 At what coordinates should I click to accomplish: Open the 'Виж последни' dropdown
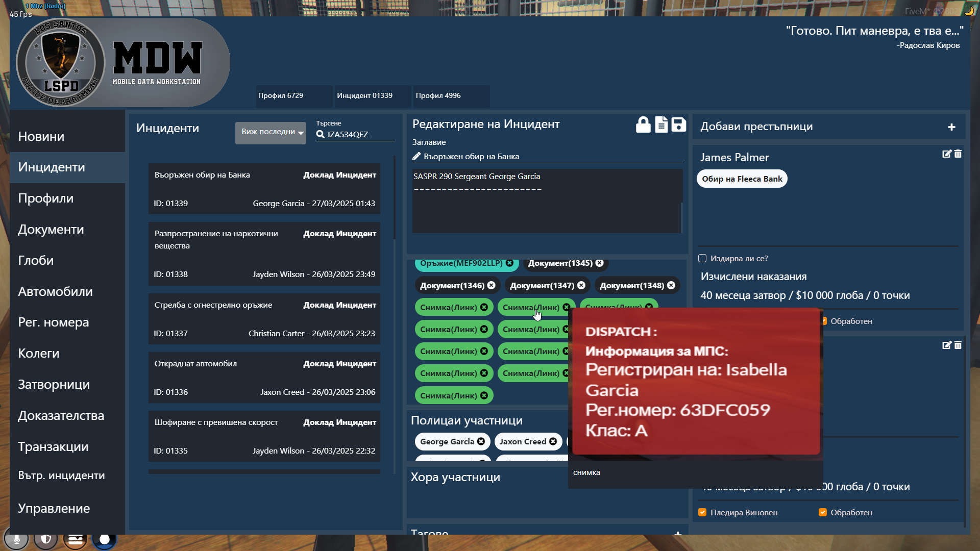tap(271, 133)
